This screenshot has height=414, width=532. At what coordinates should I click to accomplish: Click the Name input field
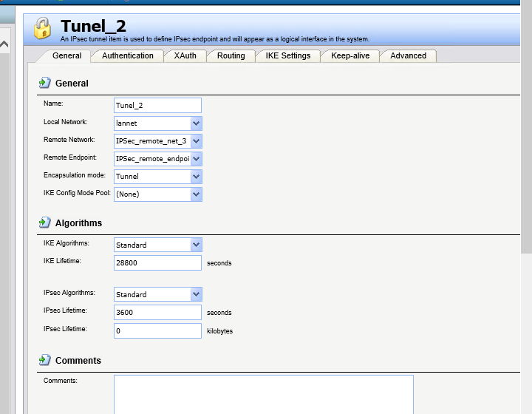pyautogui.click(x=157, y=106)
